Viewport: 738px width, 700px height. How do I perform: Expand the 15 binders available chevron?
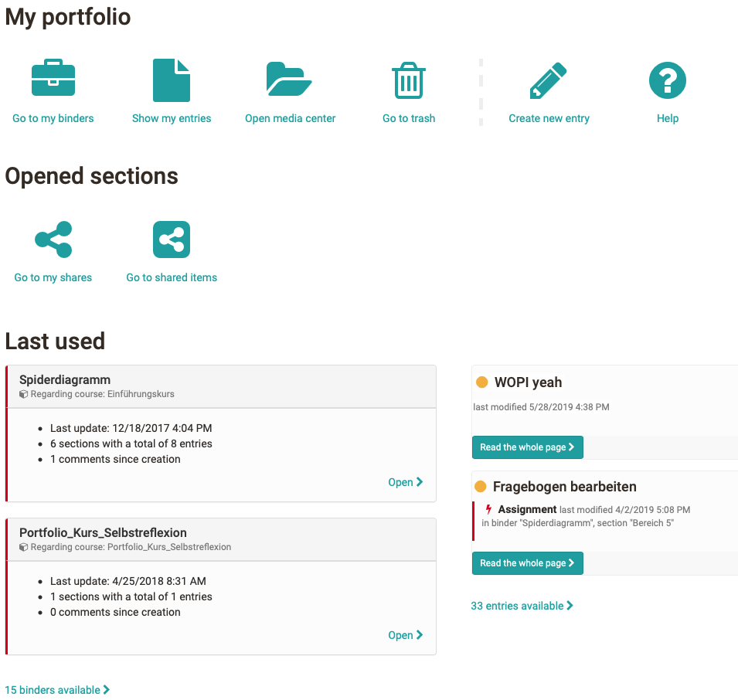[x=105, y=689]
